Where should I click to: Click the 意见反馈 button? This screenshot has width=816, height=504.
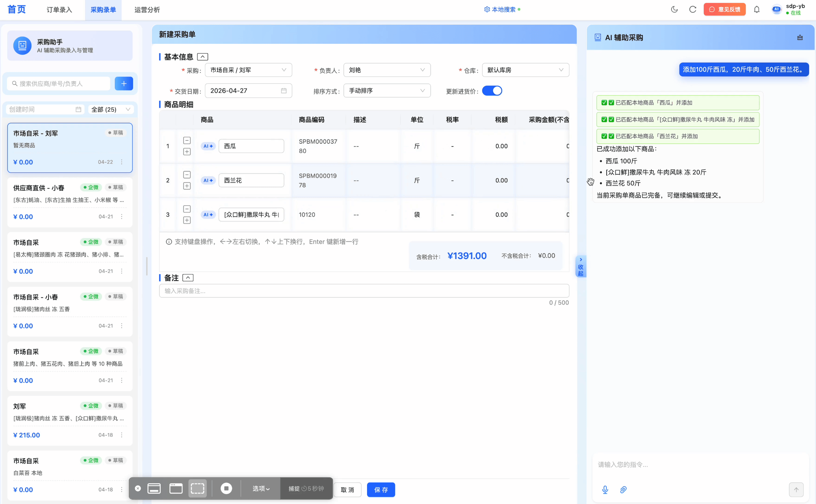pos(725,9)
